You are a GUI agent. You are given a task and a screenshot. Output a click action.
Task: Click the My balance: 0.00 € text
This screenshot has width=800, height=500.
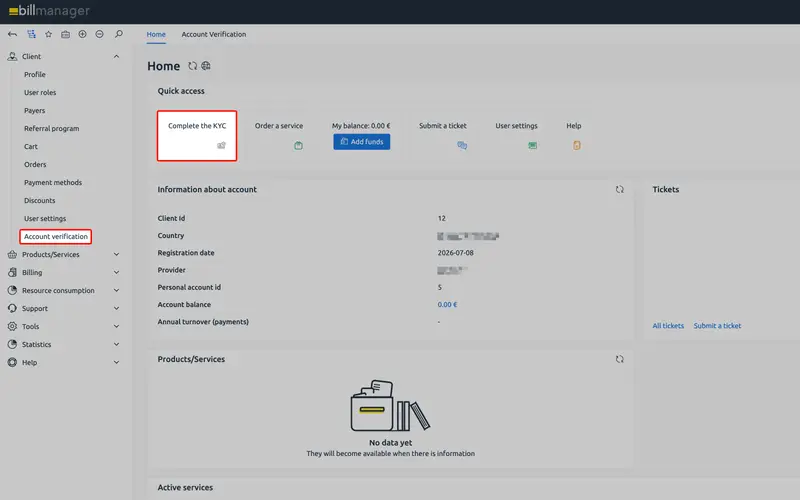361,126
